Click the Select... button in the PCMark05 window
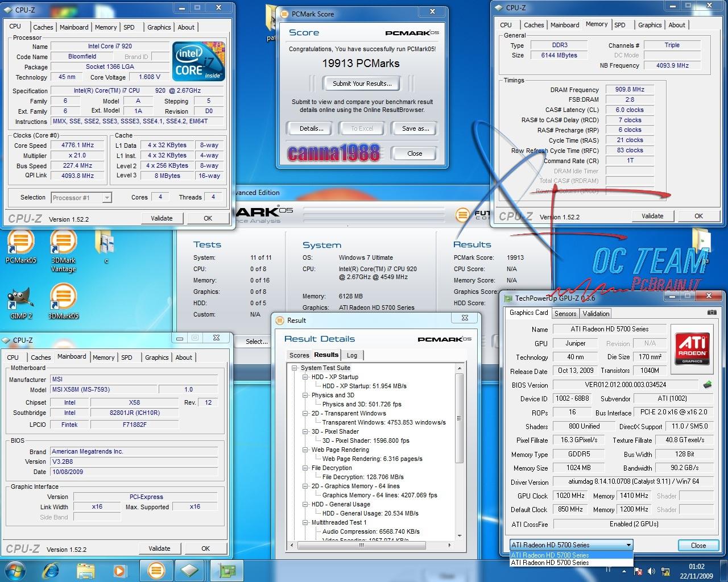The image size is (728, 582). click(x=257, y=342)
